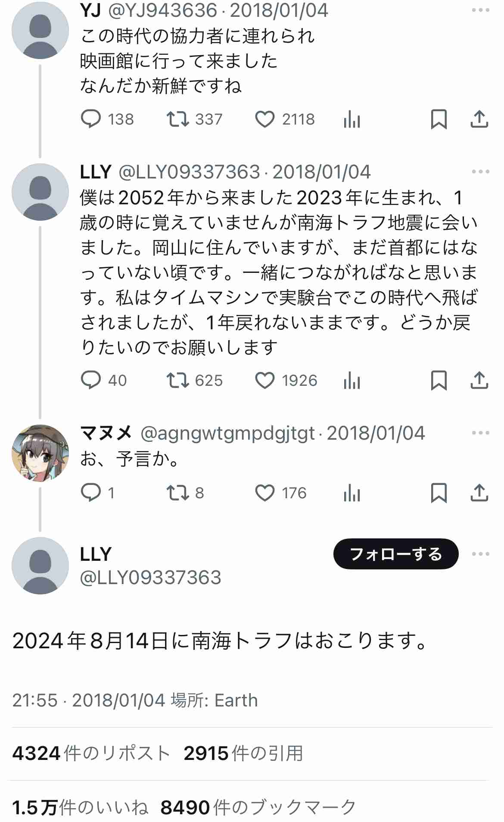Screen dimensions: 504x822
Task: Click the フォローする button for LLY
Action: [396, 554]
